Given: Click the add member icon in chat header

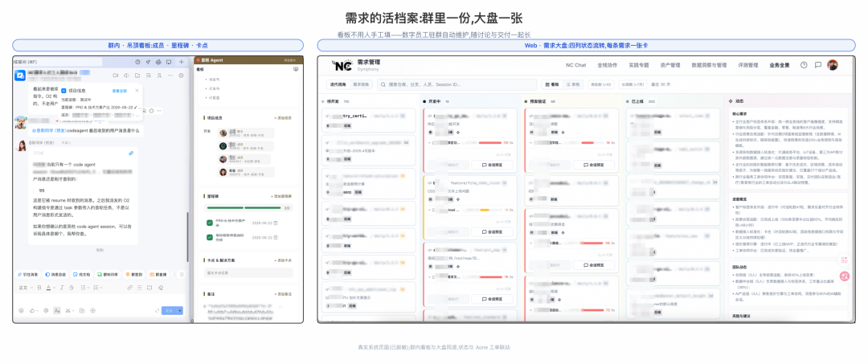Looking at the screenshot, I should 159,76.
